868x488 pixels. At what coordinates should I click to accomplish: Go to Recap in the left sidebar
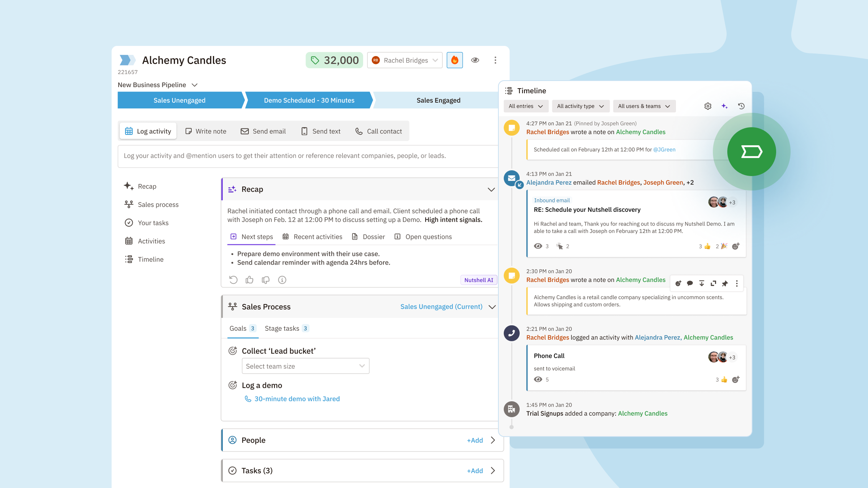point(140,186)
